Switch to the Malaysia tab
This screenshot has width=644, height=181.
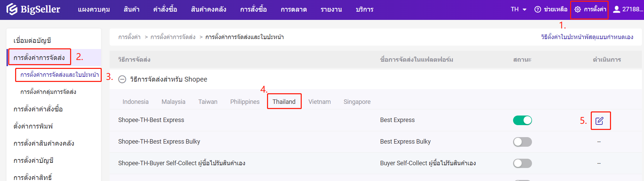173,102
